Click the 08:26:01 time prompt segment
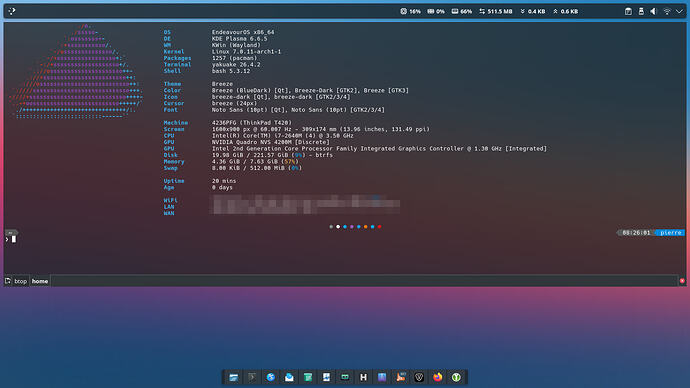 (x=636, y=233)
